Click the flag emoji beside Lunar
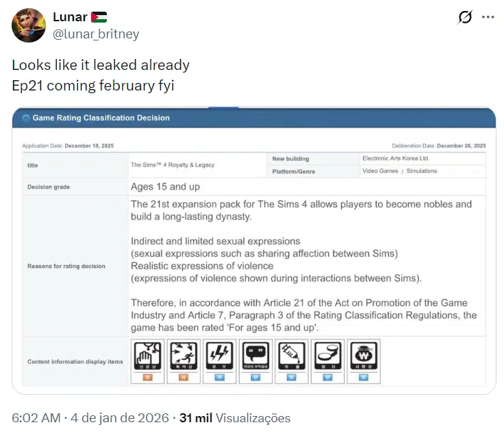The height and width of the screenshot is (438, 504). 99,17
